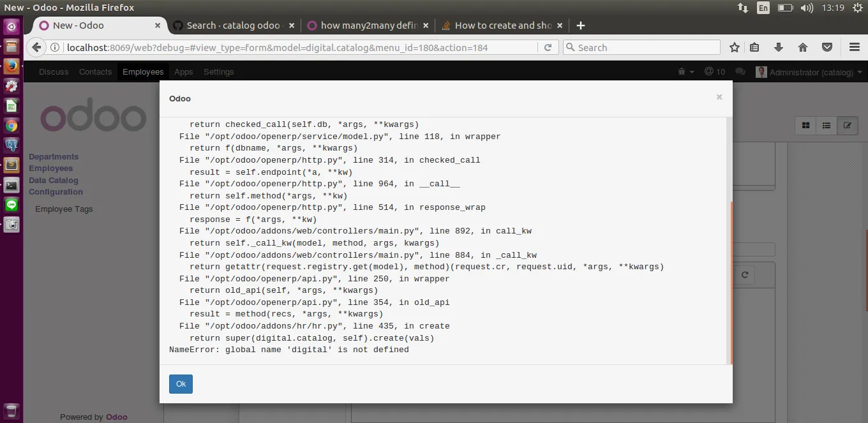Screen dimensions: 868x423
Task: Close the How to create tab
Action: click(560, 26)
